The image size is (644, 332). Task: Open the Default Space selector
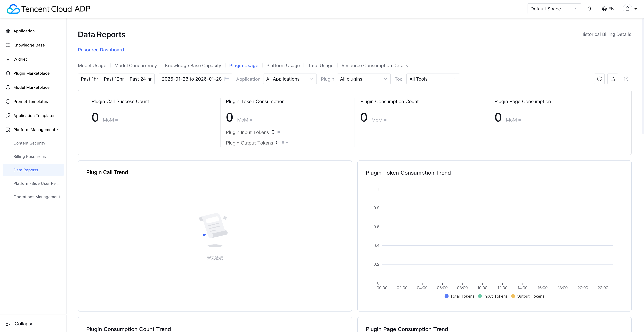coord(554,9)
